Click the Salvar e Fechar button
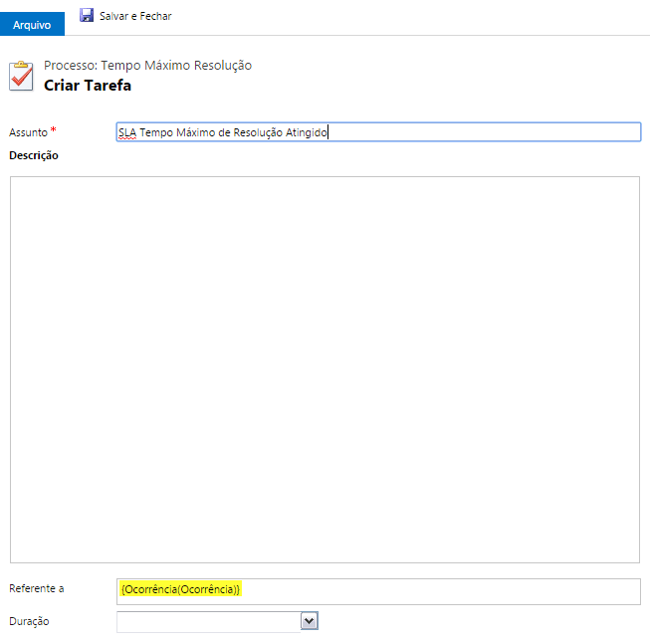 pos(135,16)
